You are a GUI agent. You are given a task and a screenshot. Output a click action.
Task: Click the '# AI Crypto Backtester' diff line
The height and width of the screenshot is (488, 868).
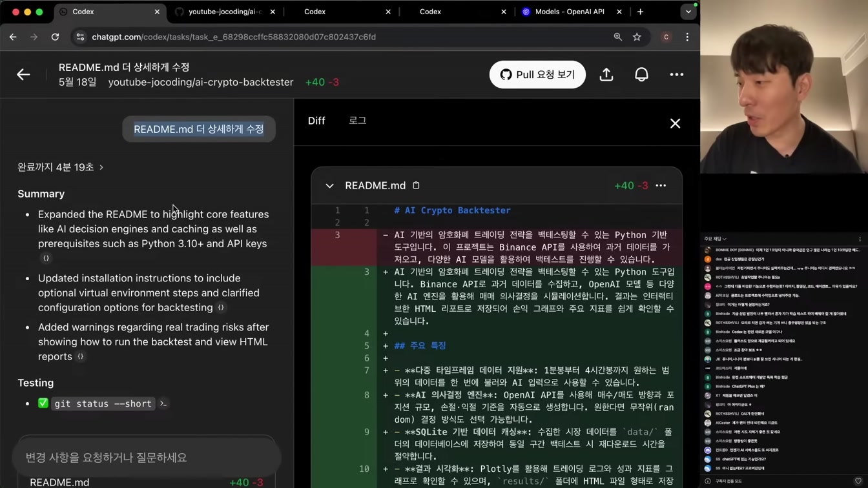click(x=452, y=210)
